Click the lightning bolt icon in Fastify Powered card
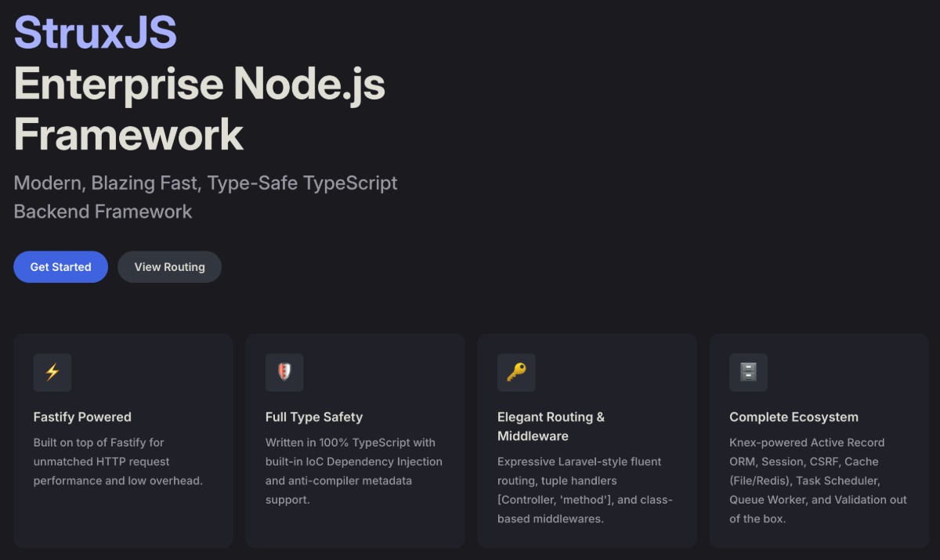 click(52, 372)
